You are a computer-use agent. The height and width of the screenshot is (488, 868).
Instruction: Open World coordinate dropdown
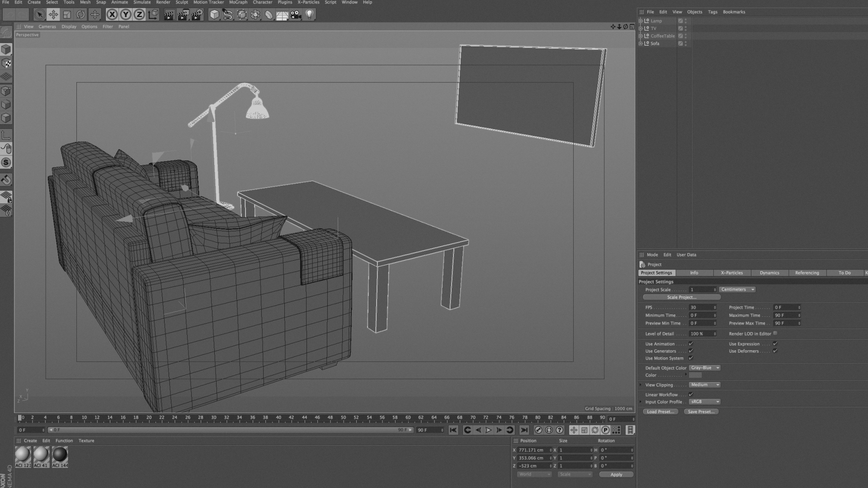tap(534, 474)
